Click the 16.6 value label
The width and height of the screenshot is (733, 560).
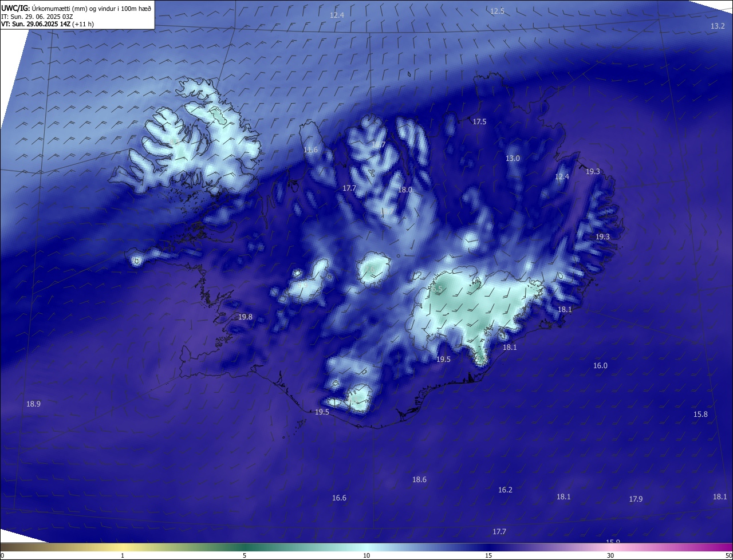pos(339,498)
